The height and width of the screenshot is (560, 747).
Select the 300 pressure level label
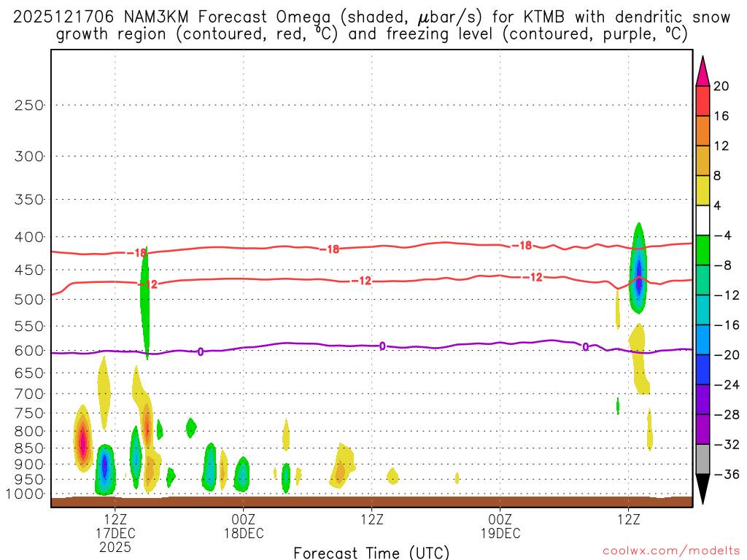pyautogui.click(x=29, y=156)
